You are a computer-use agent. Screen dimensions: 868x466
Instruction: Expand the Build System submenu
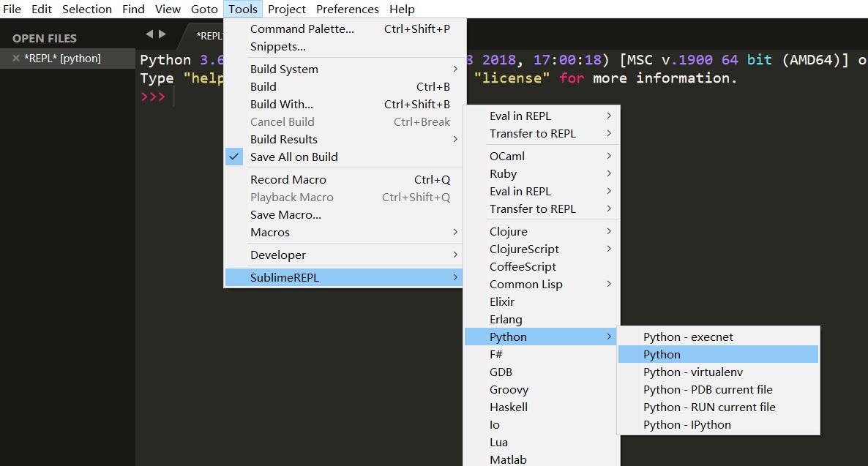284,69
